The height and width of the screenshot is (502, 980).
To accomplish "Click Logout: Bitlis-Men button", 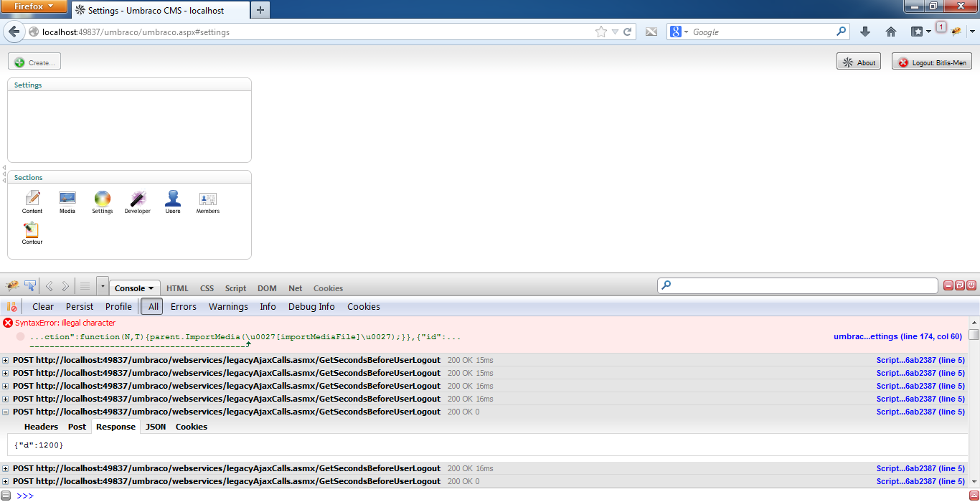I will [x=932, y=62].
